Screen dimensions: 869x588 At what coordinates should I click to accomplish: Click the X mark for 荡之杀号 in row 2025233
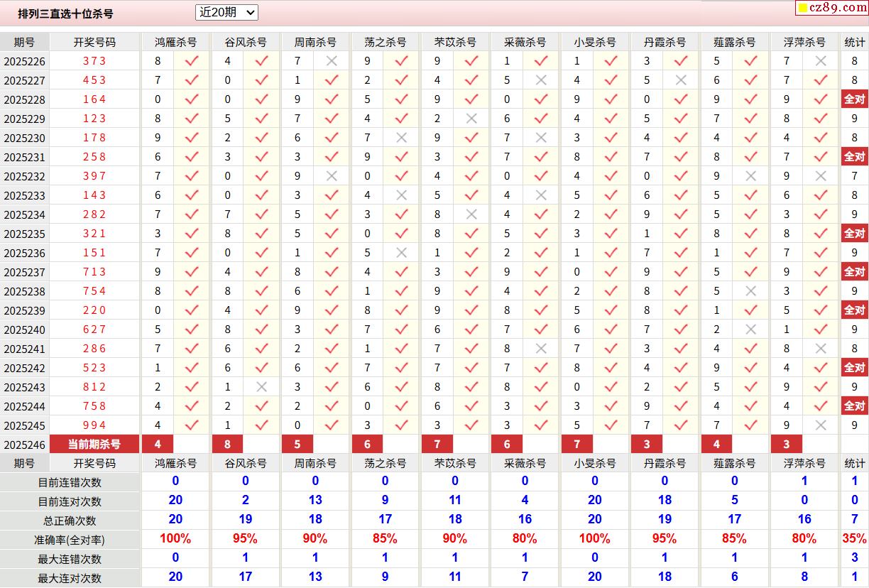click(x=401, y=195)
